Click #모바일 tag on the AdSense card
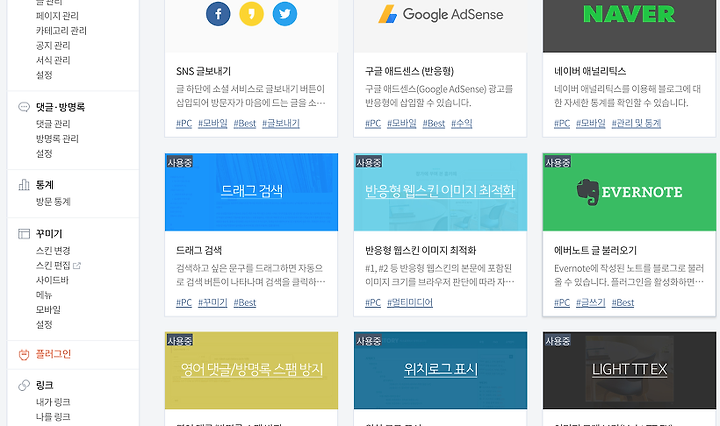The width and height of the screenshot is (720, 426). [402, 123]
